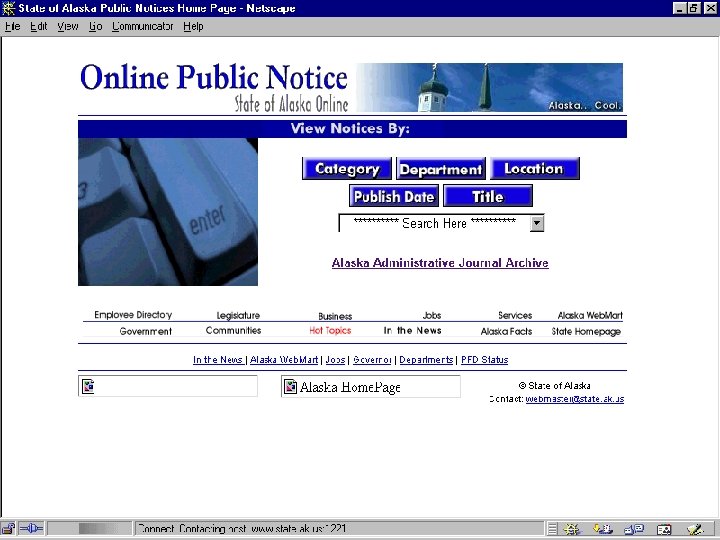Click the State Homepage nav item
This screenshot has height=540, width=720.
click(x=586, y=331)
